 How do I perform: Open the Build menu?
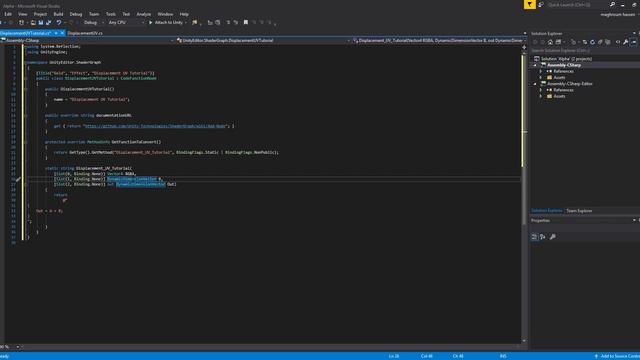pos(58,14)
